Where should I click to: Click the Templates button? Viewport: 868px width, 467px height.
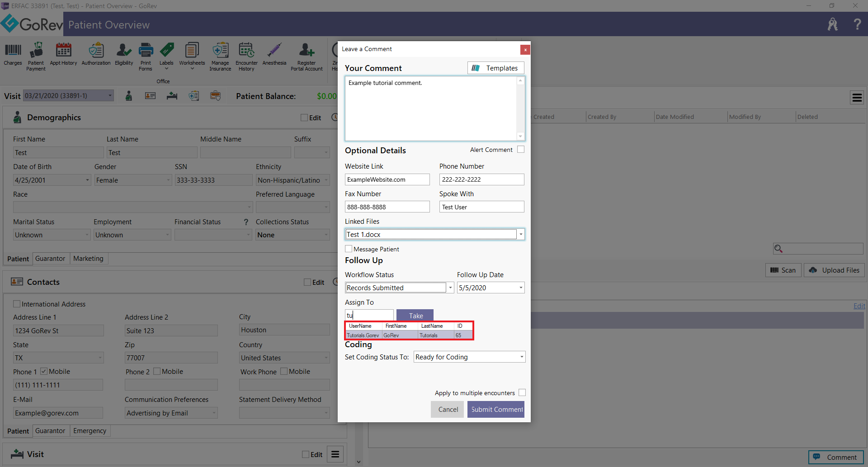(495, 68)
